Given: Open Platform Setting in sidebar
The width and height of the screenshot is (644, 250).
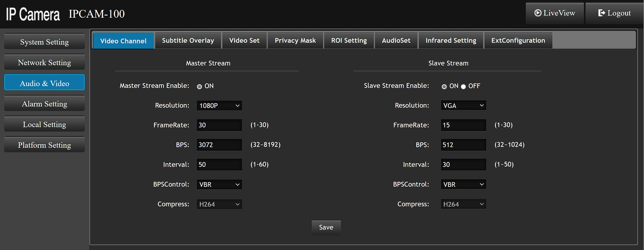Looking at the screenshot, I should click(44, 145).
